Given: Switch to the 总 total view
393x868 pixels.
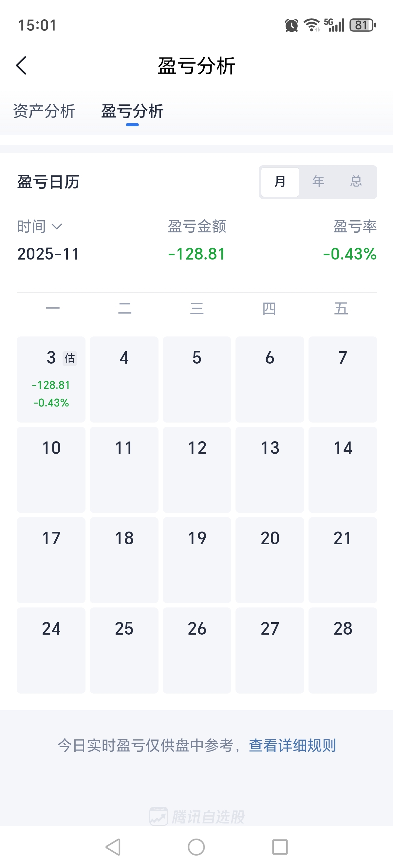Looking at the screenshot, I should [356, 182].
